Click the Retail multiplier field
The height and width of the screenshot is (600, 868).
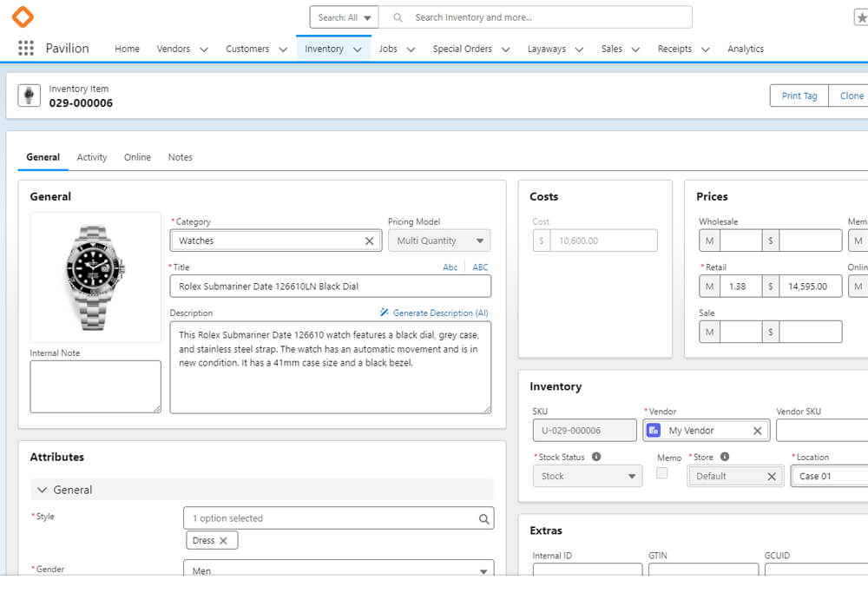(740, 287)
